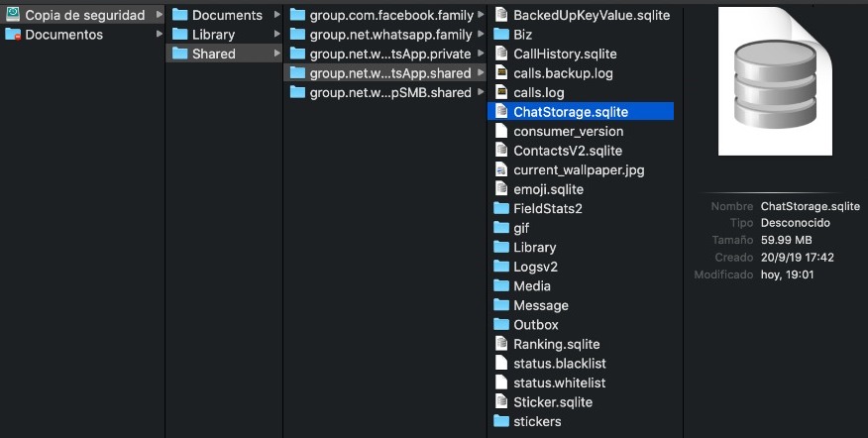
Task: Click the Library folder icon in second column
Action: 180,35
